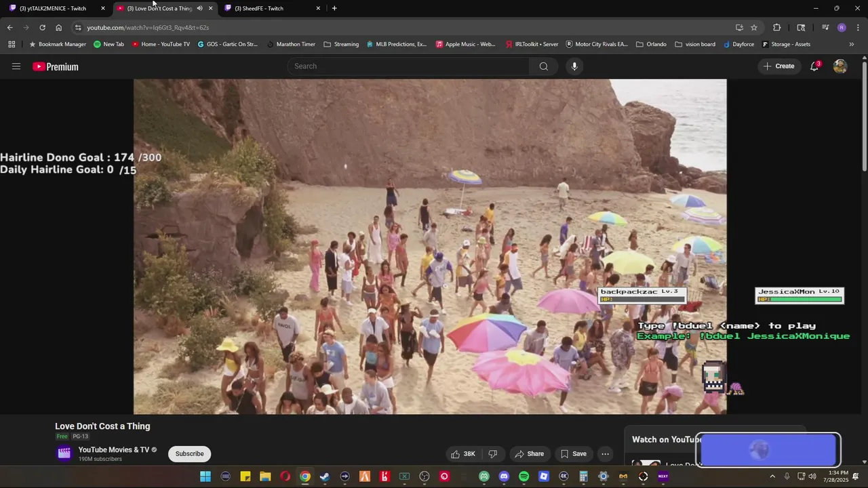This screenshot has height=488, width=868.
Task: Open Chrome apps grid in bookmarks bar
Action: pyautogui.click(x=12, y=44)
